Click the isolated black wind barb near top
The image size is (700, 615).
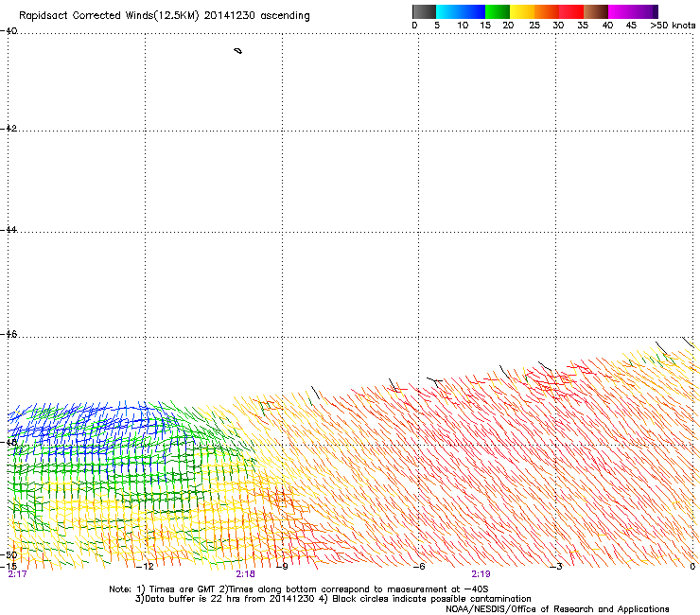click(238, 51)
